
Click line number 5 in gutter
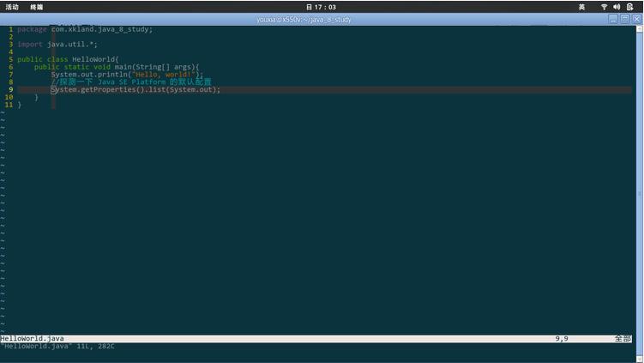(10, 59)
